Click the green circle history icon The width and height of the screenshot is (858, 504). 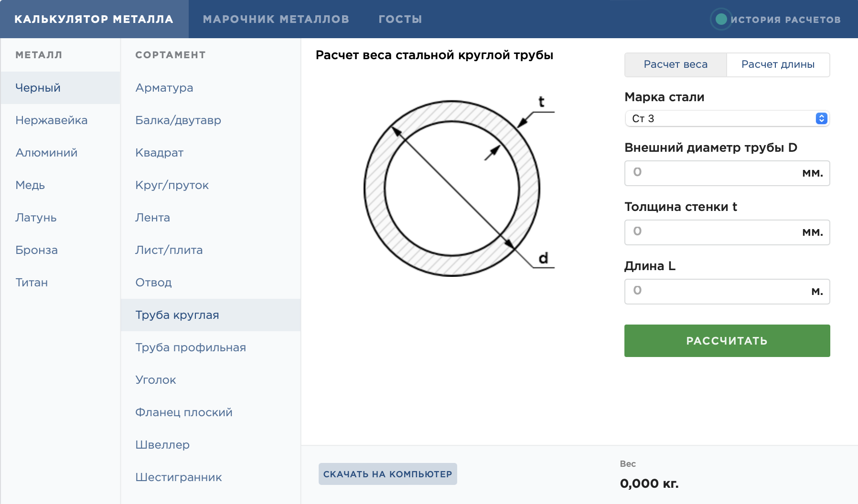tap(721, 19)
